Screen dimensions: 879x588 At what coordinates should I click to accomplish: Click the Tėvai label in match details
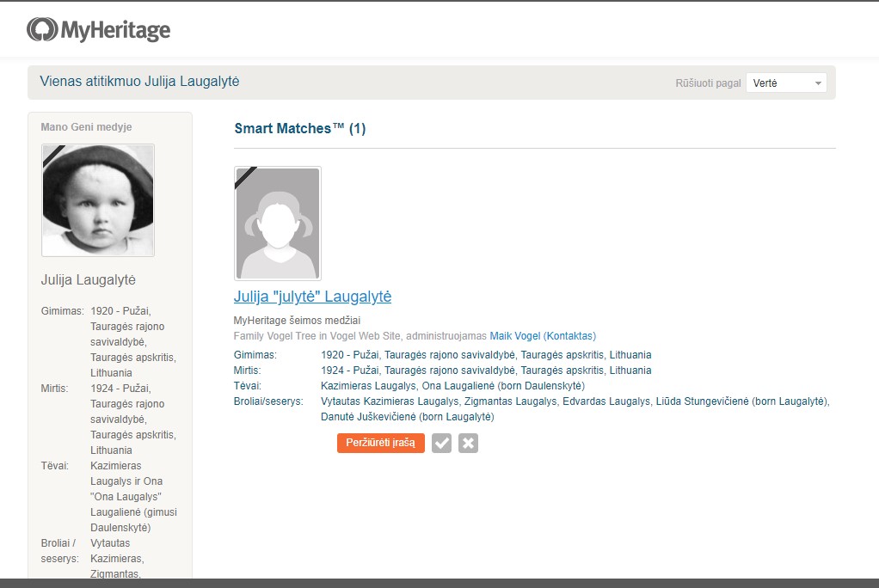[x=247, y=386]
